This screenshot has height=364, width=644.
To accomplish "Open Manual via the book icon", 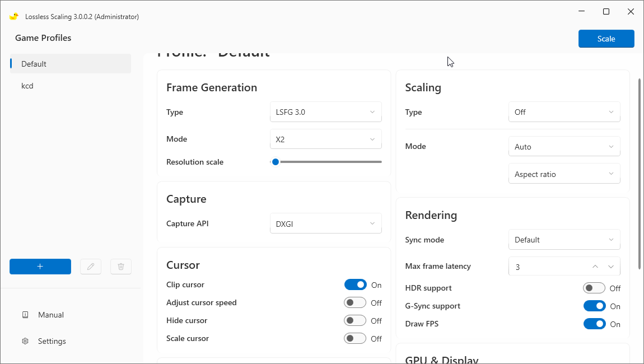I will click(25, 315).
